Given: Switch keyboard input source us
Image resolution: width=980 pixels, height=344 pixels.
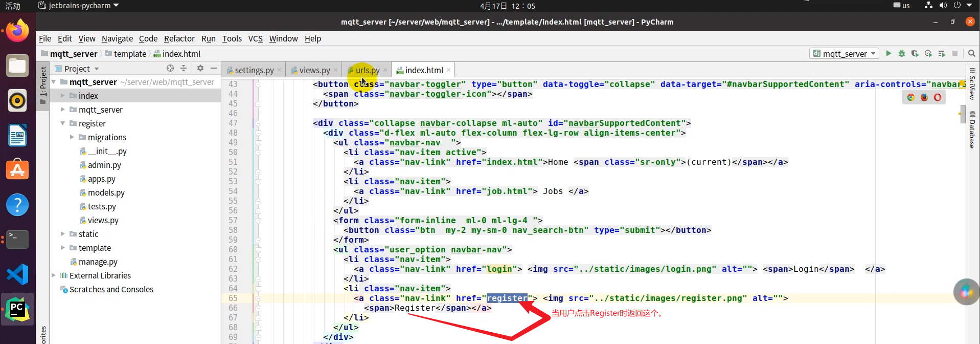Looking at the screenshot, I should point(902,6).
